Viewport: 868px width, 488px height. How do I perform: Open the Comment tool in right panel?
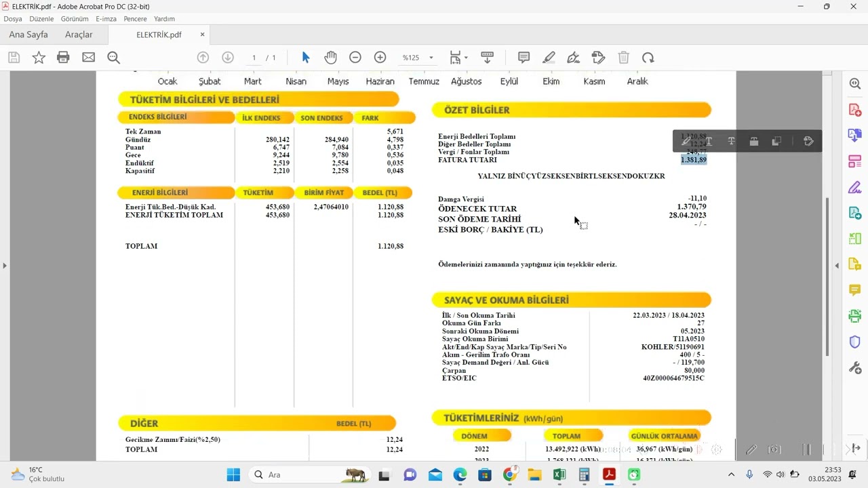pos(855,290)
